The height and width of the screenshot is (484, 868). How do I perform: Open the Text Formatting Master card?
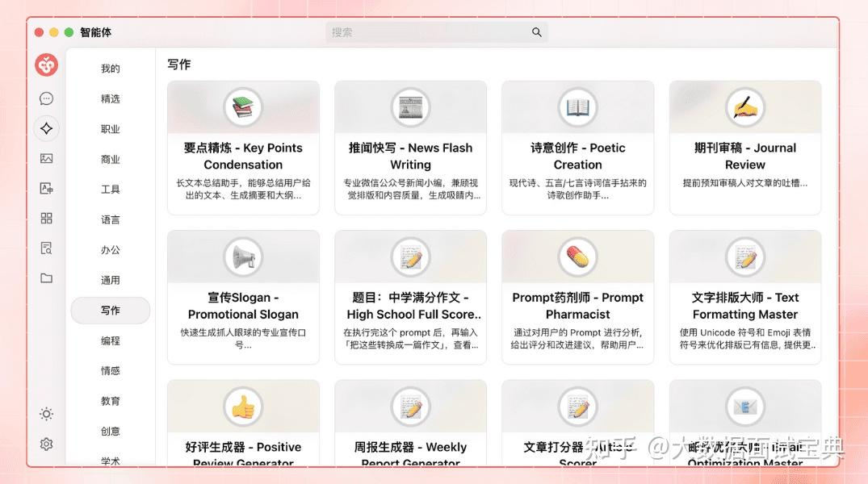(x=745, y=298)
